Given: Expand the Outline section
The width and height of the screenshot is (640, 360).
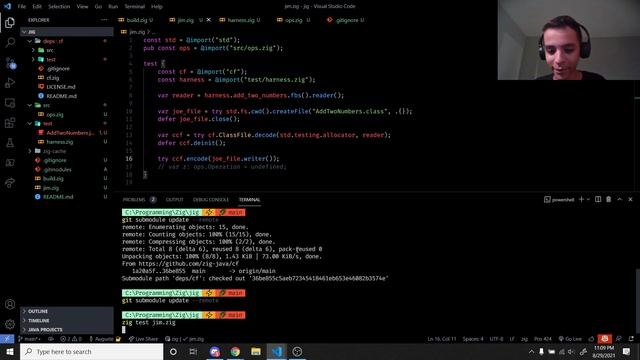Looking at the screenshot, I should point(67,311).
